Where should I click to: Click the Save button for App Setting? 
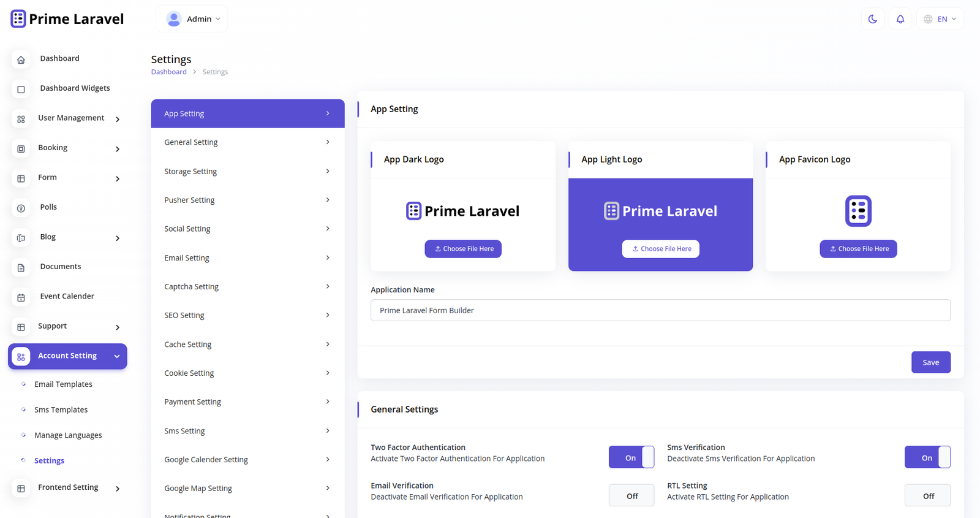(930, 362)
